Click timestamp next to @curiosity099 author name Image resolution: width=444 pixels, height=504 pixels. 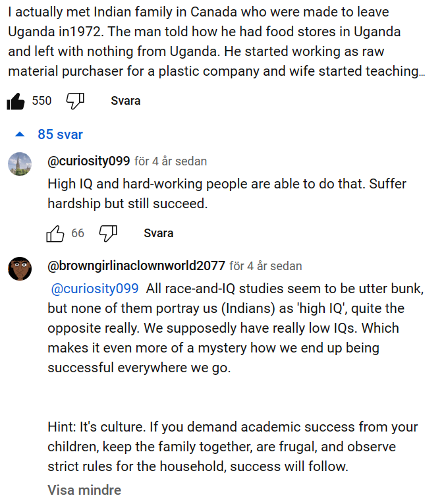(x=171, y=161)
